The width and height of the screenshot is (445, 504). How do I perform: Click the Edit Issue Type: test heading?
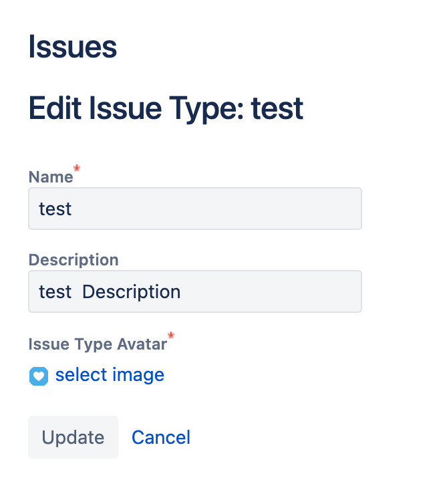click(166, 108)
